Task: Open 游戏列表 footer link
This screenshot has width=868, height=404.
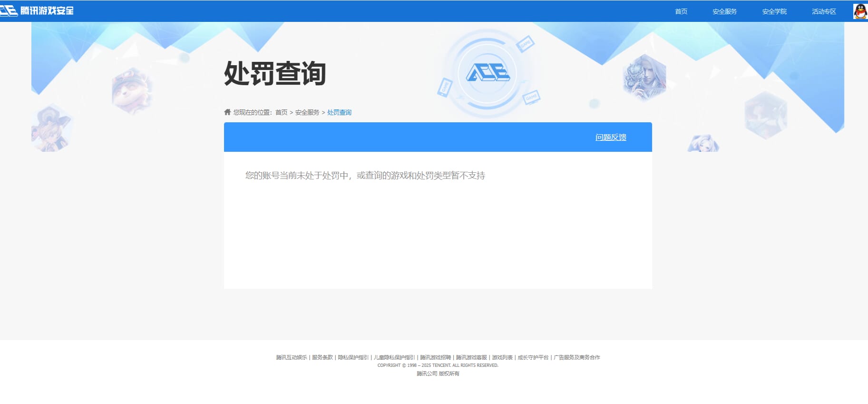Action: (x=502, y=357)
